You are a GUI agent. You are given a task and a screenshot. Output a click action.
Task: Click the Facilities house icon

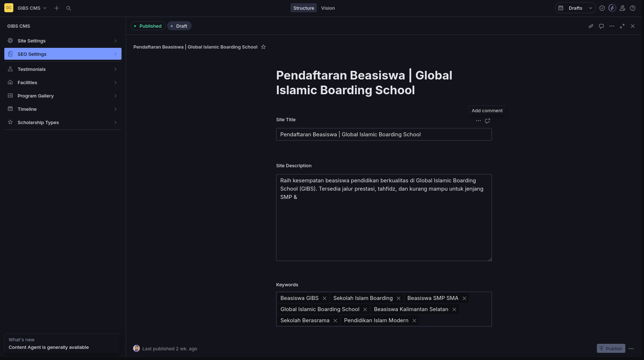pyautogui.click(x=10, y=82)
